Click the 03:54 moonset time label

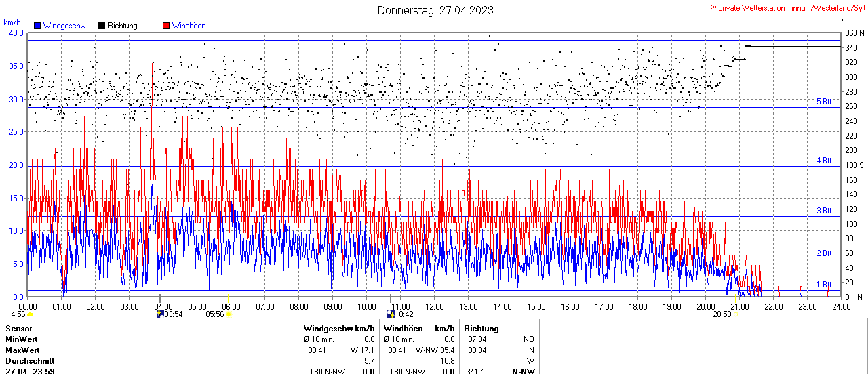(174, 314)
